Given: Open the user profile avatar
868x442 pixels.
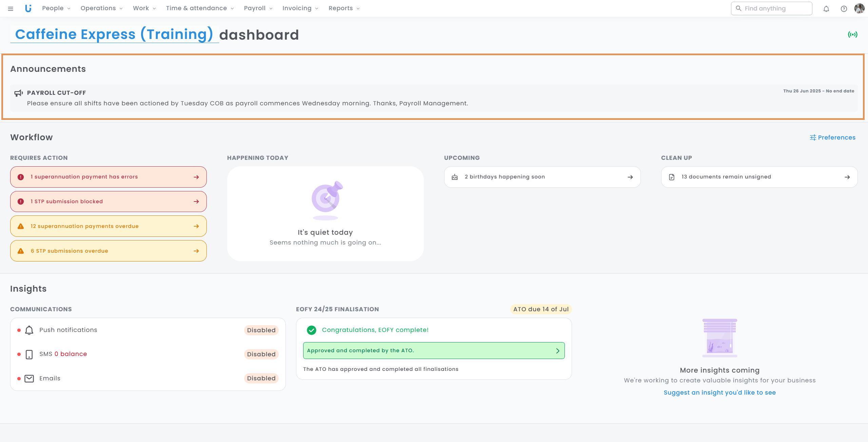Looking at the screenshot, I should point(859,8).
